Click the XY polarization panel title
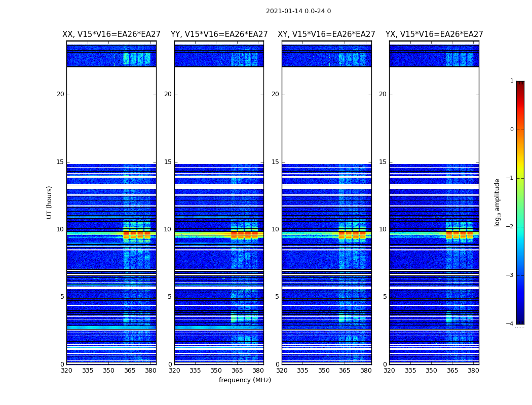 coord(326,34)
